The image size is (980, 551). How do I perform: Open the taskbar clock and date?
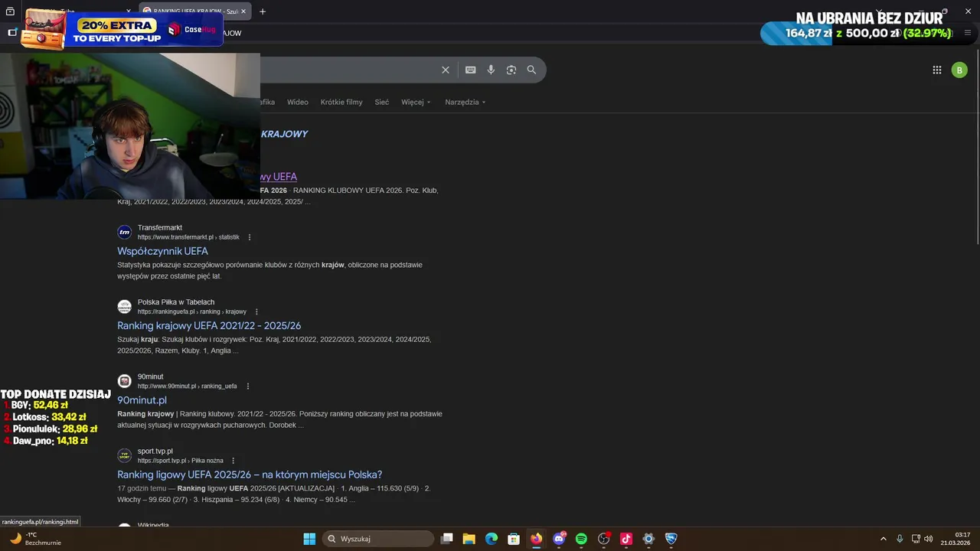(x=955, y=539)
